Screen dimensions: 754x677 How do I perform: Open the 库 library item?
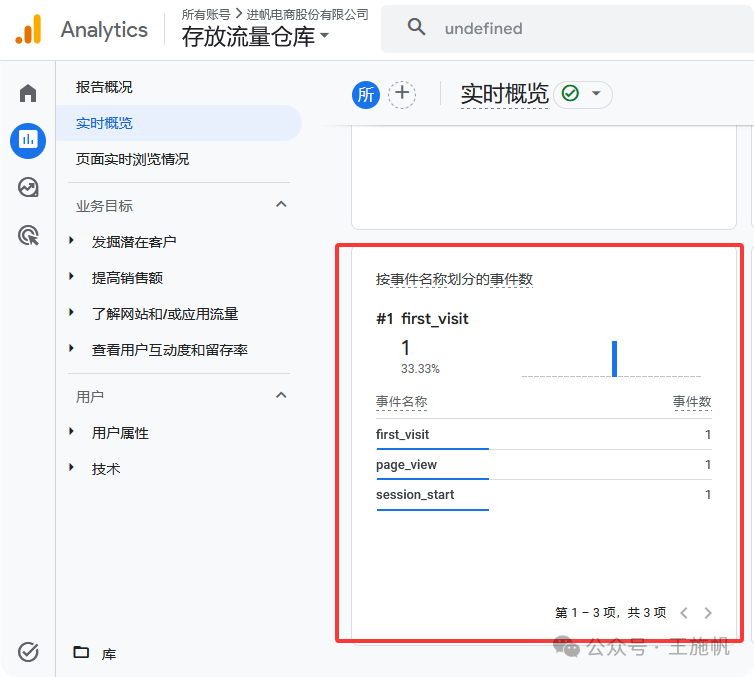click(x=109, y=654)
